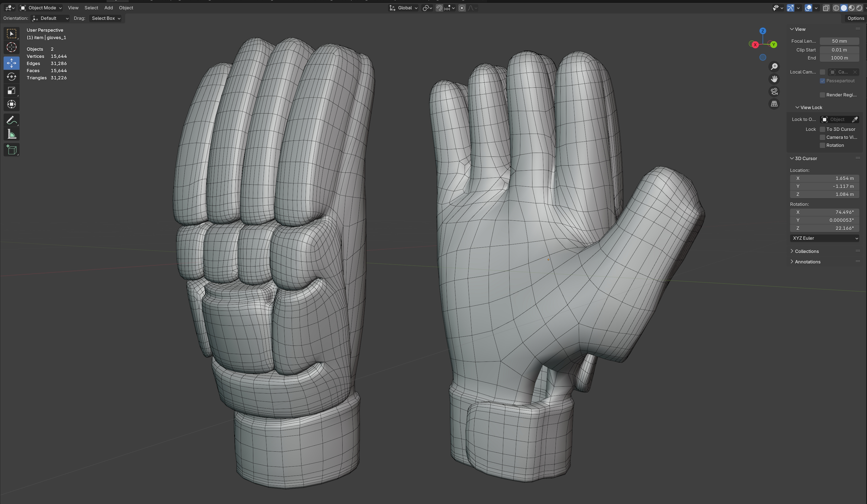Screen dimensions: 867x504
Task: Select the Scale tool
Action: click(11, 90)
